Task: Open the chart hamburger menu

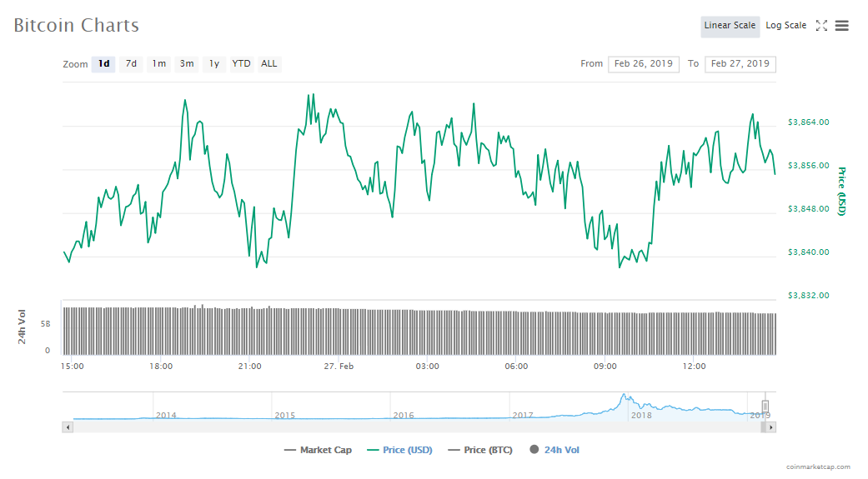Action: 842,26
